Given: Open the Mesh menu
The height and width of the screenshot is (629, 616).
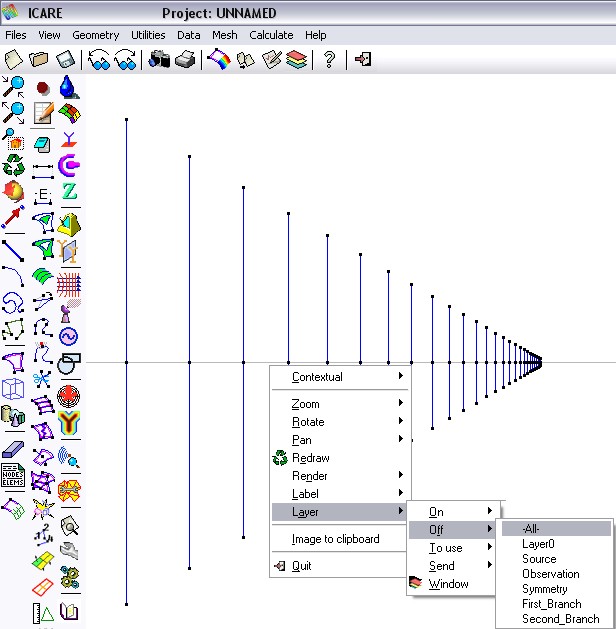Looking at the screenshot, I should coord(225,35).
